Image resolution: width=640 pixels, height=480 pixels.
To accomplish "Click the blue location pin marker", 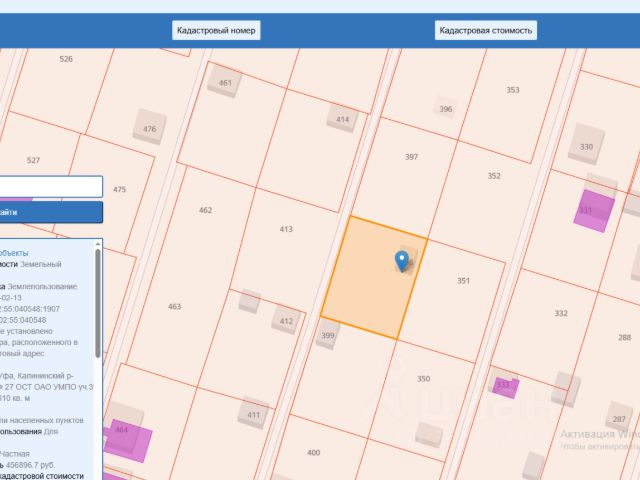I will click(x=402, y=261).
